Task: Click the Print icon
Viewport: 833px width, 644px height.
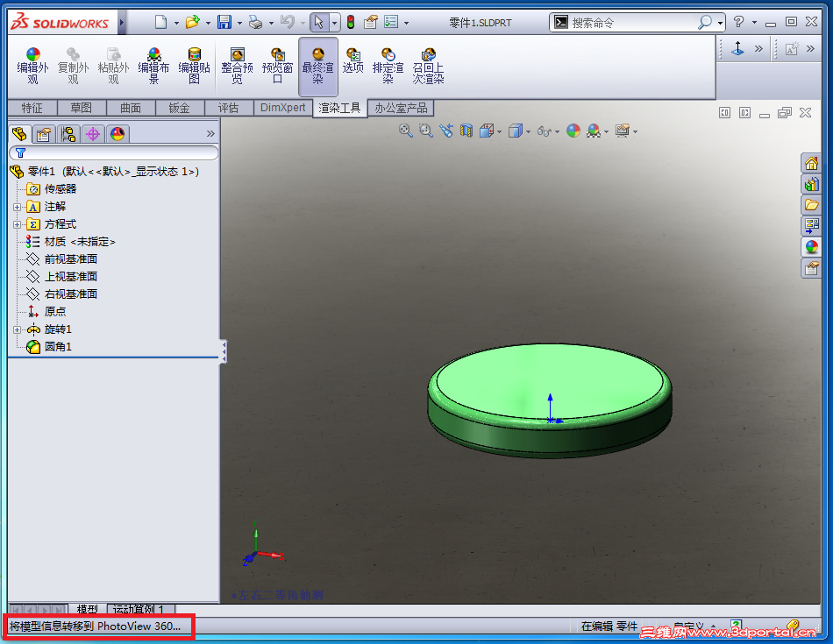Action: pyautogui.click(x=255, y=22)
